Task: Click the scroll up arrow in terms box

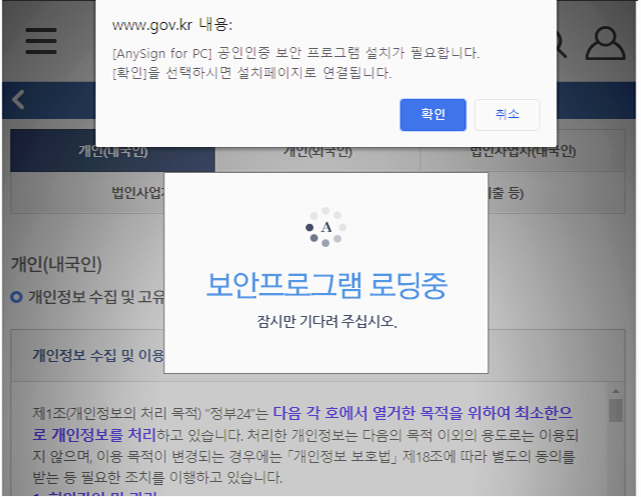Action: [x=616, y=391]
